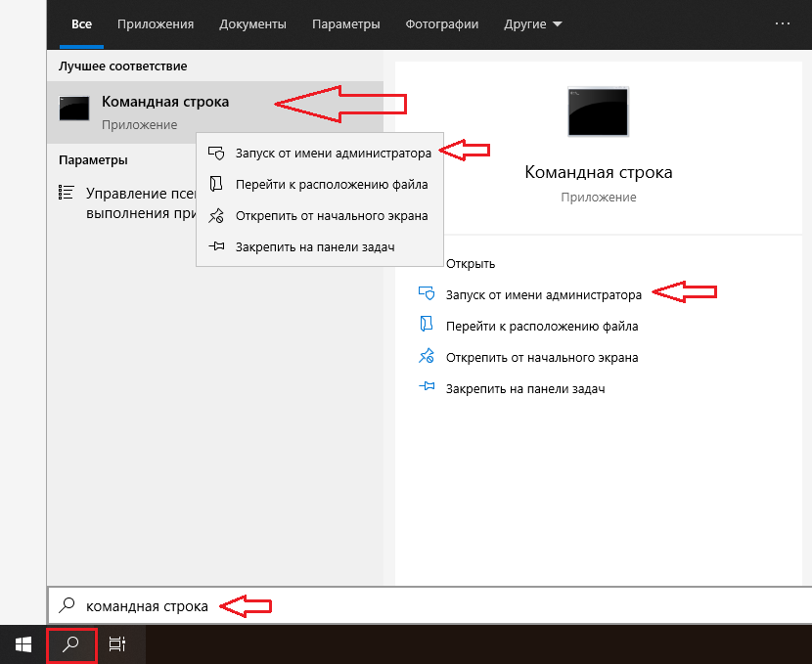Open the three-dots more options menu

tap(782, 23)
